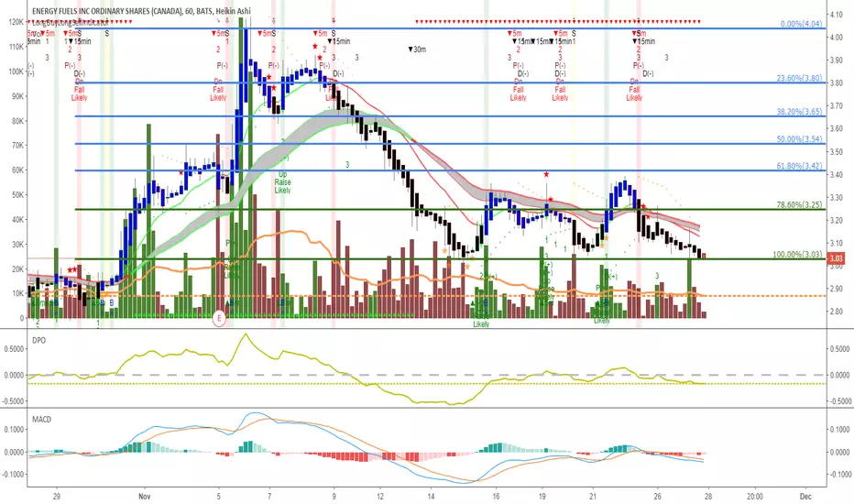Click the red star above the 19th candles
The height and width of the screenshot is (504, 854).
coord(546,174)
